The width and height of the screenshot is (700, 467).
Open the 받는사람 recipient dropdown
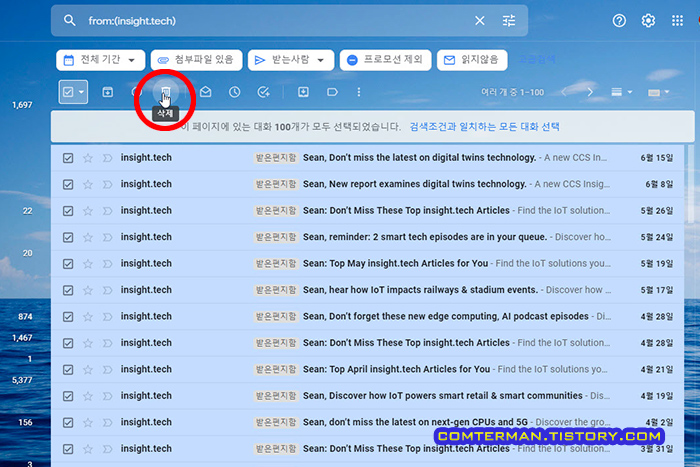(x=291, y=60)
